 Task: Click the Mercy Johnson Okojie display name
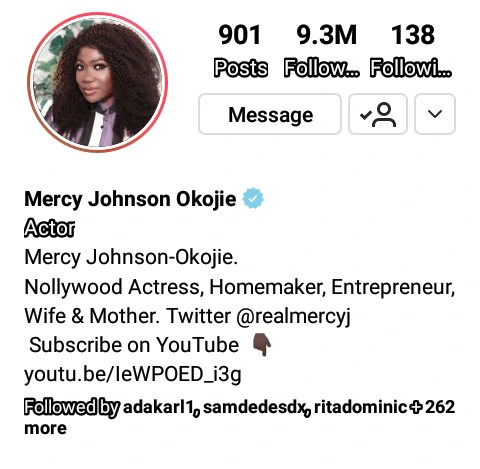click(x=130, y=199)
